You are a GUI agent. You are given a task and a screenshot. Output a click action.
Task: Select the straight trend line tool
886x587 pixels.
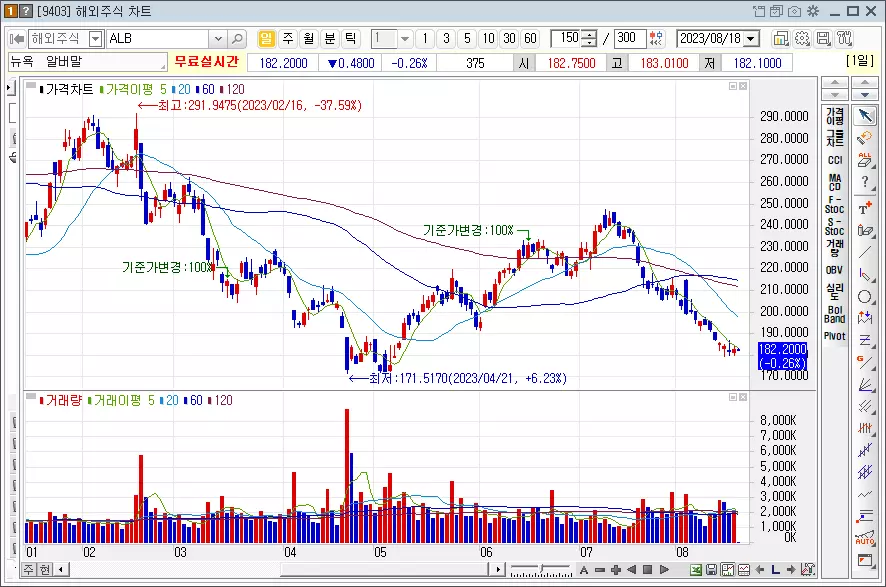click(x=865, y=252)
